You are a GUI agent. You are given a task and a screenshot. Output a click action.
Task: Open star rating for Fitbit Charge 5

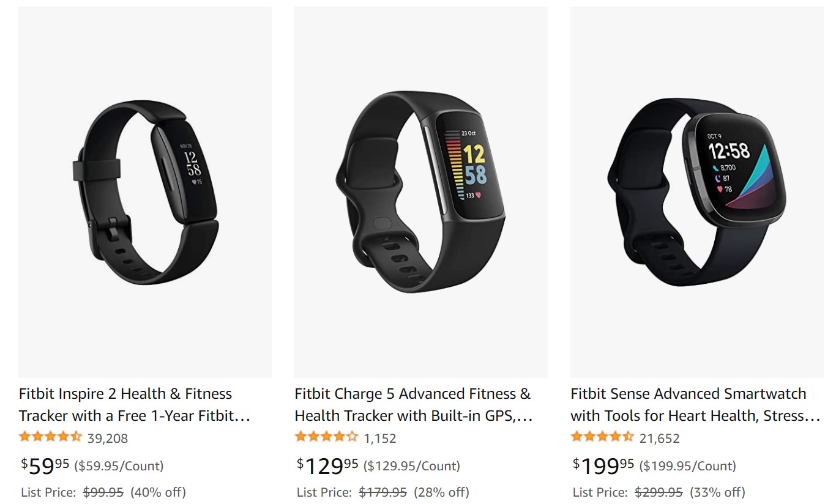click(x=326, y=437)
